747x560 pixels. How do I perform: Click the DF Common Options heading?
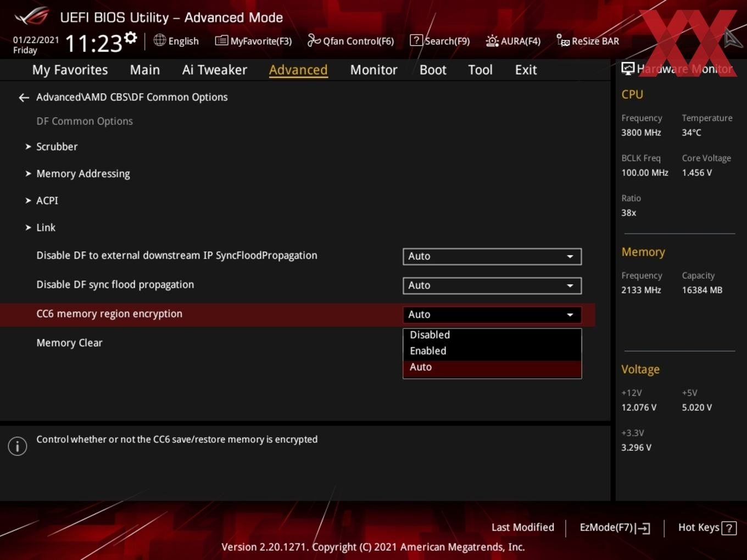(x=85, y=121)
